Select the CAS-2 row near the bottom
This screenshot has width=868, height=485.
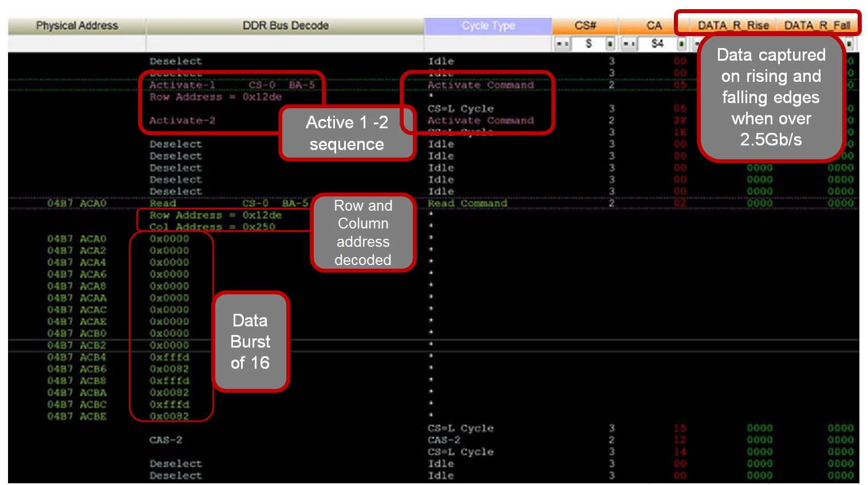pos(165,440)
